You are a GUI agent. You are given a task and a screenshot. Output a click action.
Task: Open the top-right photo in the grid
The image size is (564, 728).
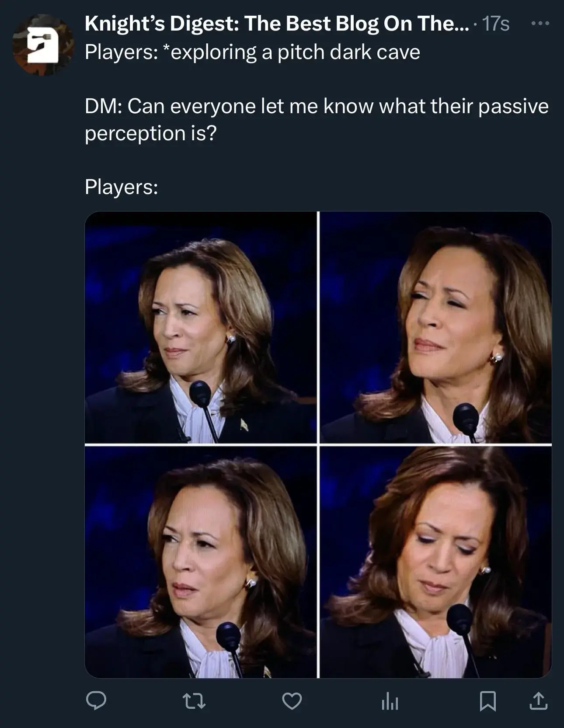436,327
